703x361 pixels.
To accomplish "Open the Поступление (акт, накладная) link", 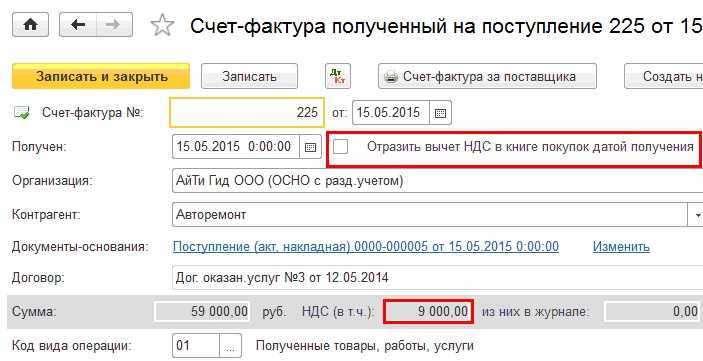I will [366, 247].
